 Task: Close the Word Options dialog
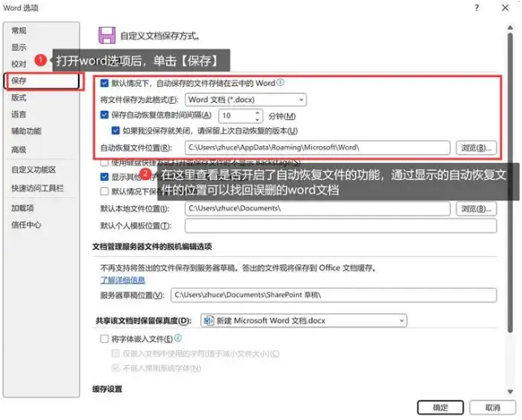click(x=505, y=7)
